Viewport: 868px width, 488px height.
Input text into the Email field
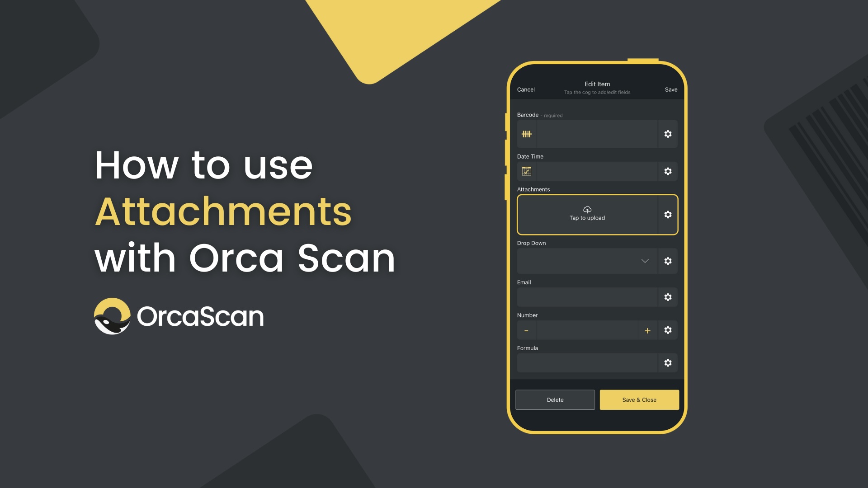tap(587, 297)
